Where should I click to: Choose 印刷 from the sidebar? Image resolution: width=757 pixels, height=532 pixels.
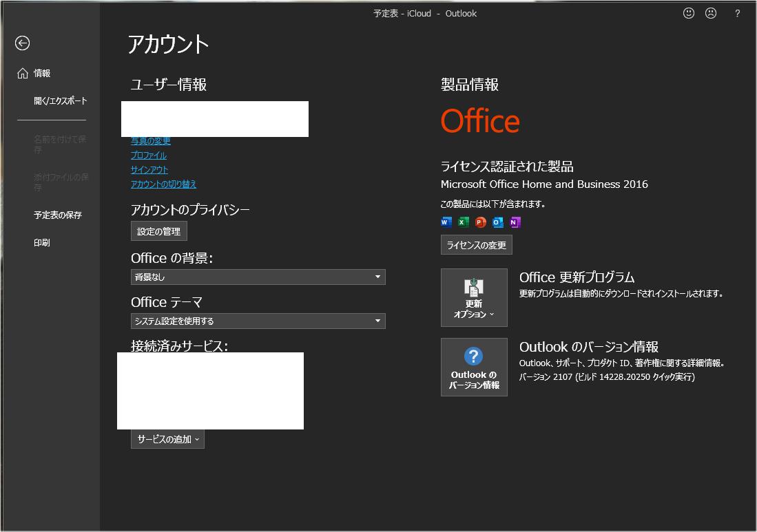42,242
